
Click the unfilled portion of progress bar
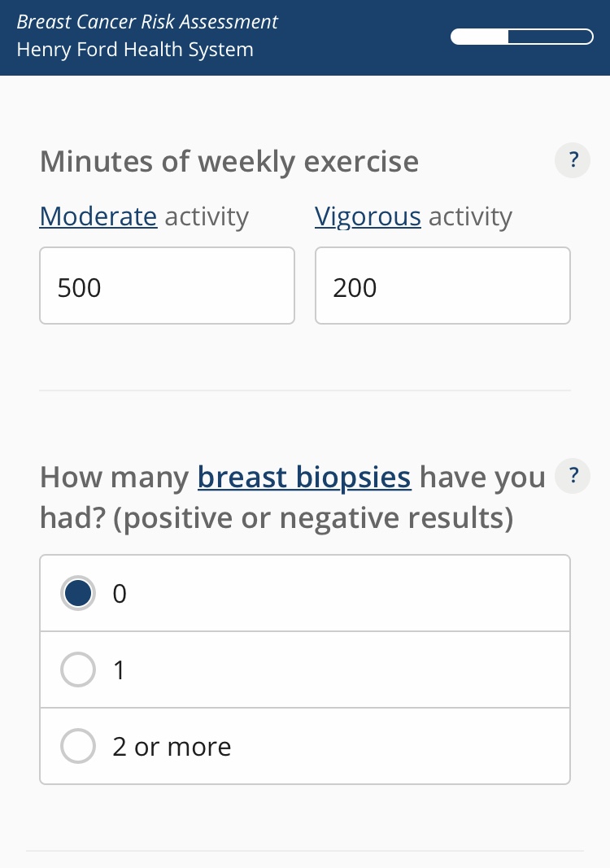[551, 37]
